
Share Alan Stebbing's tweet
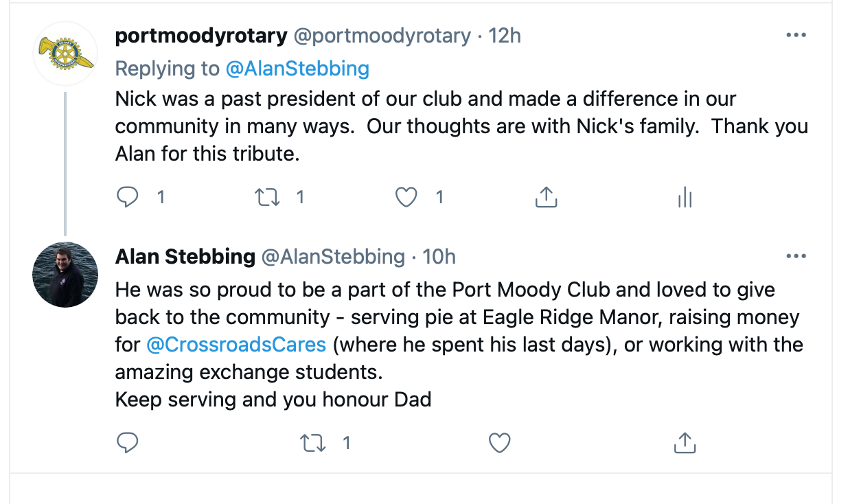click(685, 443)
